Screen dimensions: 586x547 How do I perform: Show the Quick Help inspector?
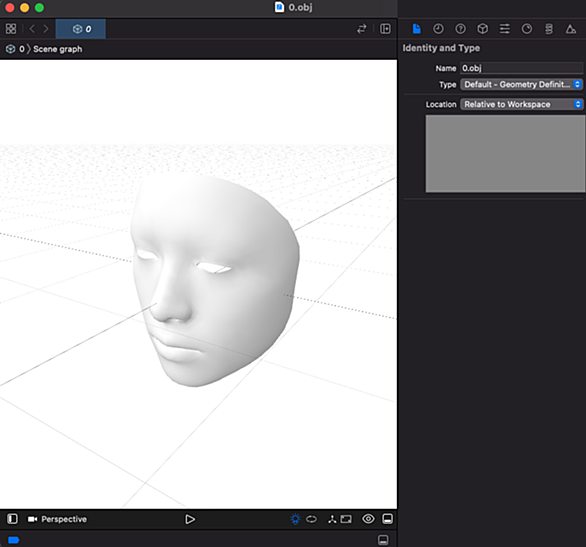(x=460, y=29)
